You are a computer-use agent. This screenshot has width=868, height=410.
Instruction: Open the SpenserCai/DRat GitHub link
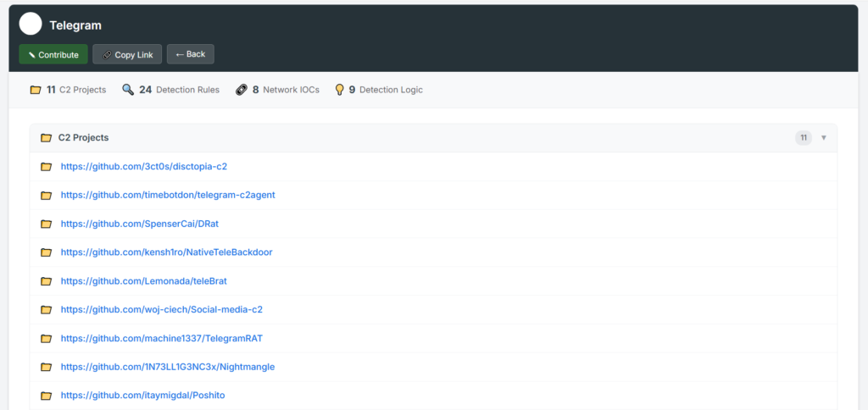point(140,224)
